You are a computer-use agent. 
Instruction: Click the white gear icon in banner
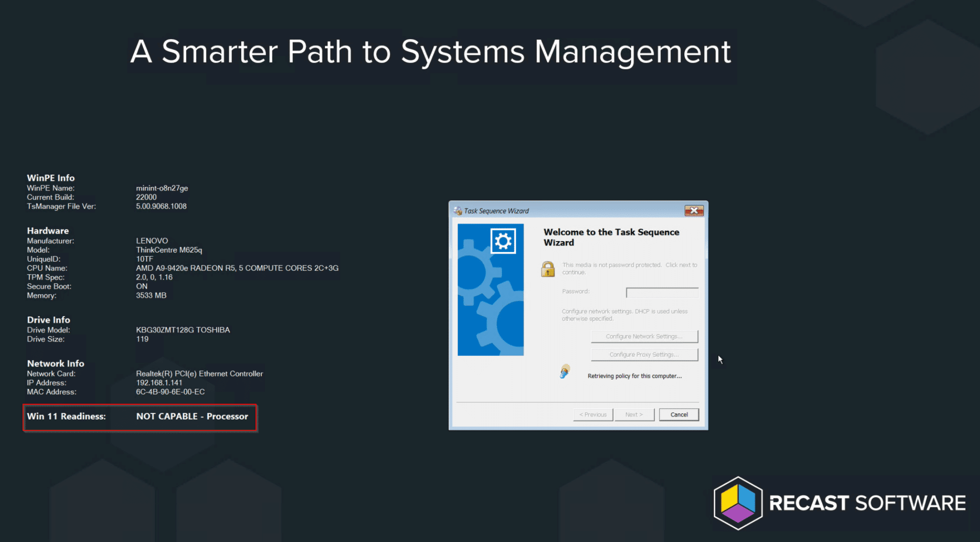[503, 241]
